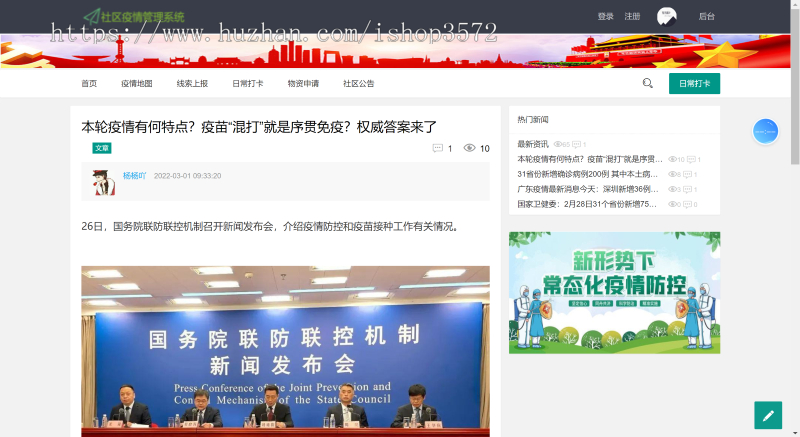Screen dimensions: 800x437
Task: Open 物资申请 menu item
Action: 303,83
